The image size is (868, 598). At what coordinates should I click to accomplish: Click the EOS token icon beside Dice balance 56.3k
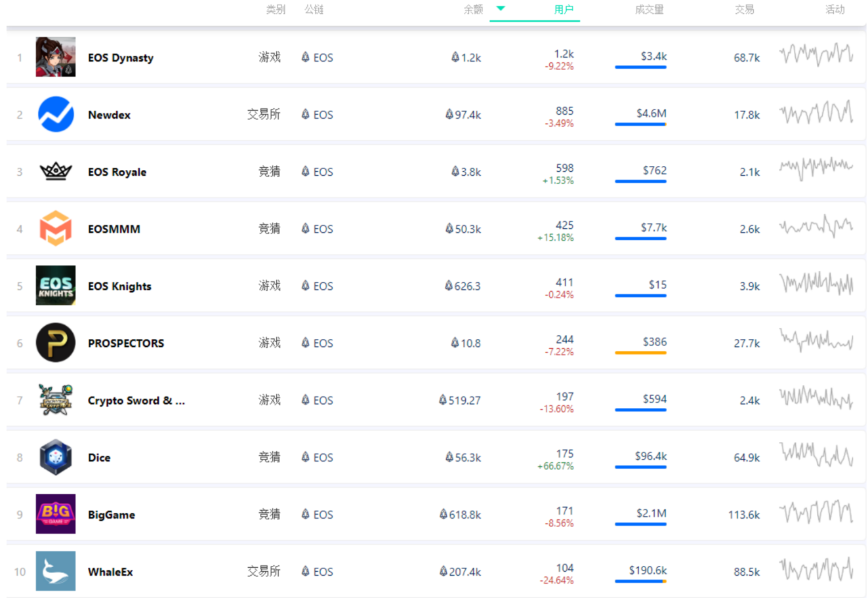pyautogui.click(x=449, y=457)
